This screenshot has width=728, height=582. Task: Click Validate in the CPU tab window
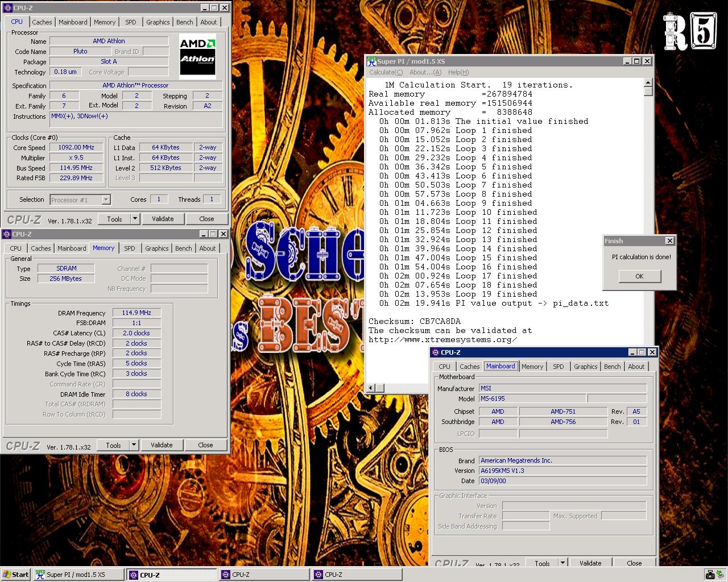(163, 219)
